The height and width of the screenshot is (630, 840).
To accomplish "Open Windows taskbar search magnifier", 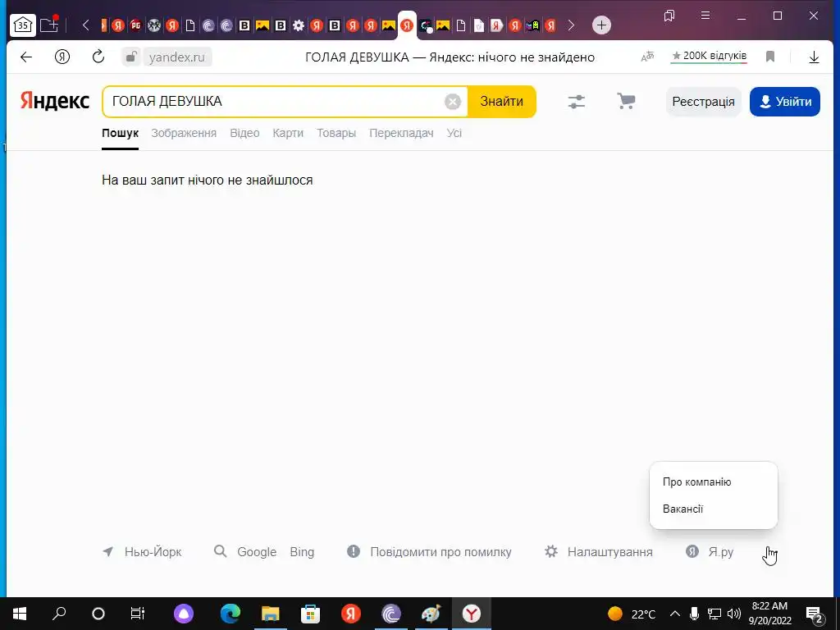I will pos(59,614).
